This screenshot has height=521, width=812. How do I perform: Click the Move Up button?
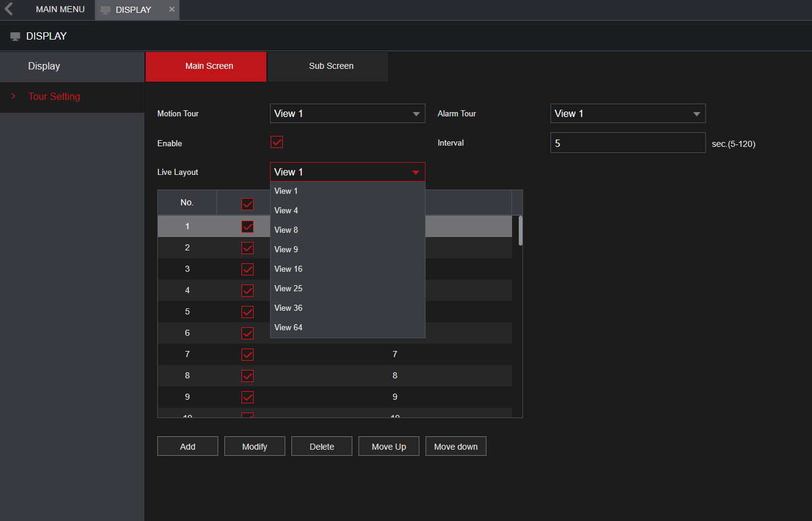(x=389, y=446)
